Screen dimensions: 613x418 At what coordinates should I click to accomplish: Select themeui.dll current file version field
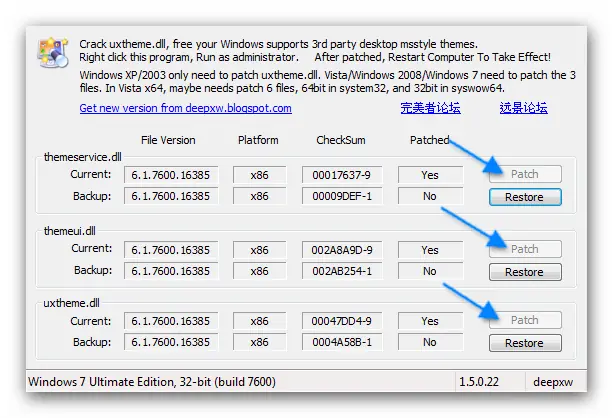[x=171, y=250]
